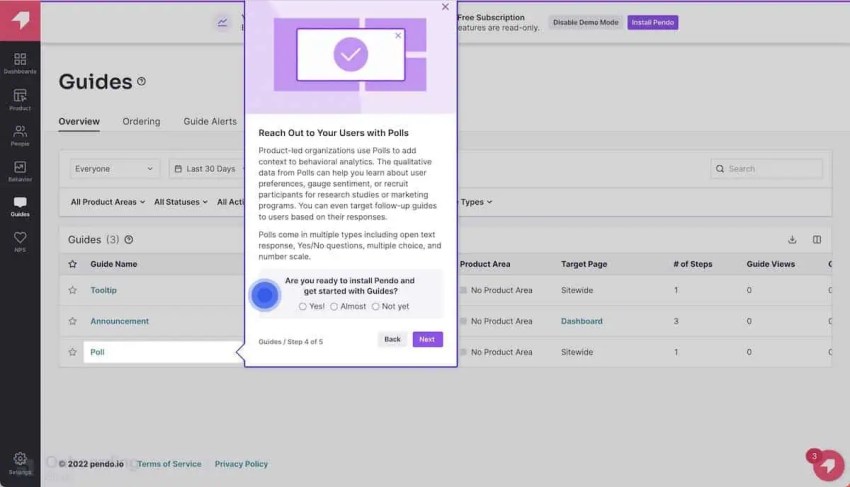The width and height of the screenshot is (850, 487).
Task: Switch to the Ordering tab
Action: [x=141, y=122]
